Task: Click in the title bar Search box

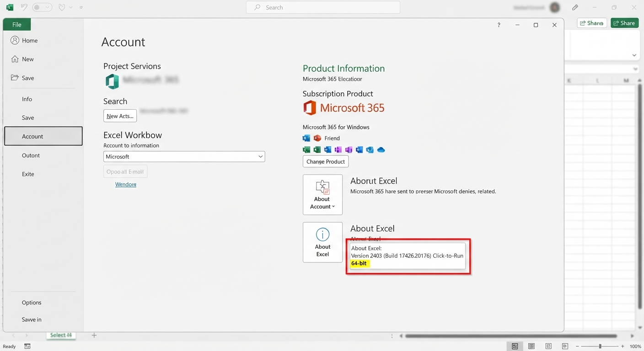Action: pyautogui.click(x=323, y=7)
